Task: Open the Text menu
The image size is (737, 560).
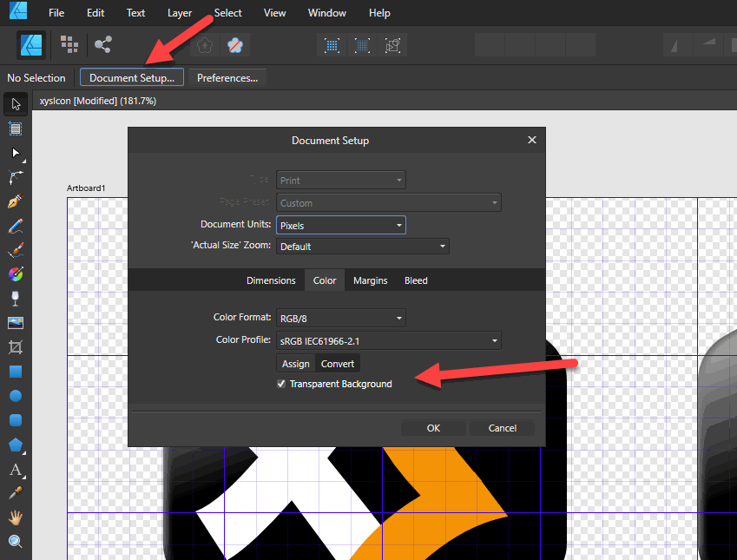Action: (135, 13)
